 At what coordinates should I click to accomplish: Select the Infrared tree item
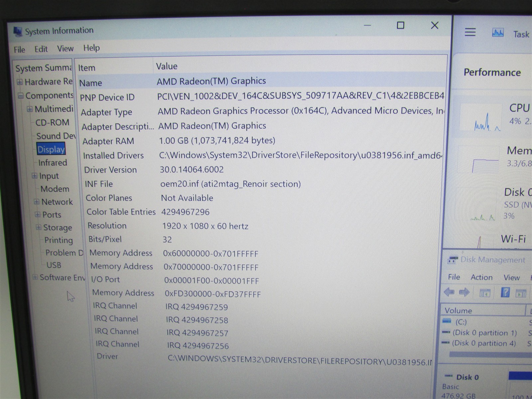click(x=53, y=163)
